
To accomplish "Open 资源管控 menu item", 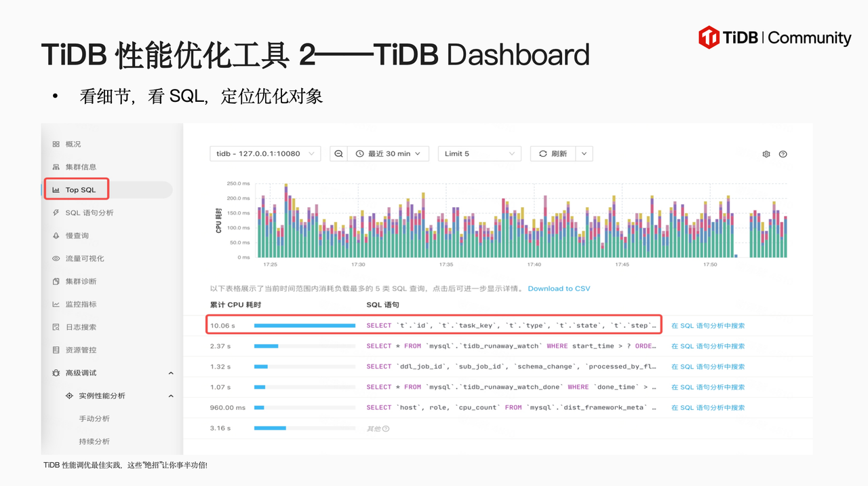I will (81, 350).
